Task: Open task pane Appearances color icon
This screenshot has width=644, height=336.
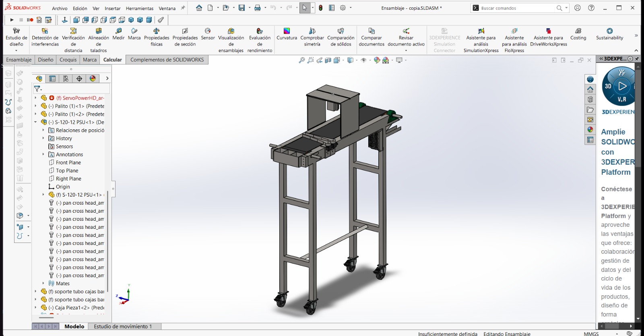Action: click(x=590, y=130)
